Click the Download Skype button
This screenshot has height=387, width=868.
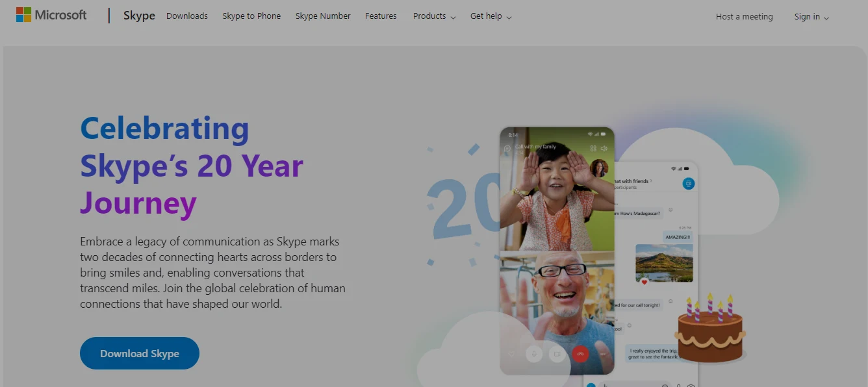[x=140, y=353]
